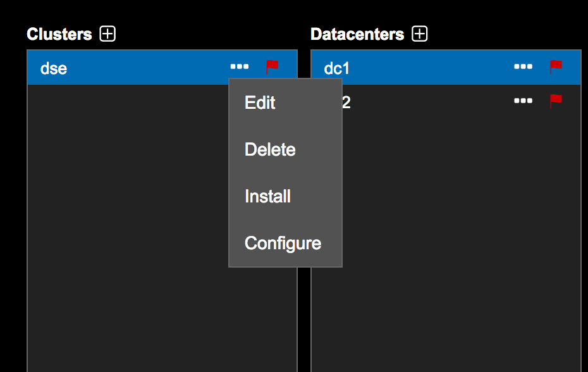588x372 pixels.
Task: Click the Clusters panel heading
Action: [61, 34]
